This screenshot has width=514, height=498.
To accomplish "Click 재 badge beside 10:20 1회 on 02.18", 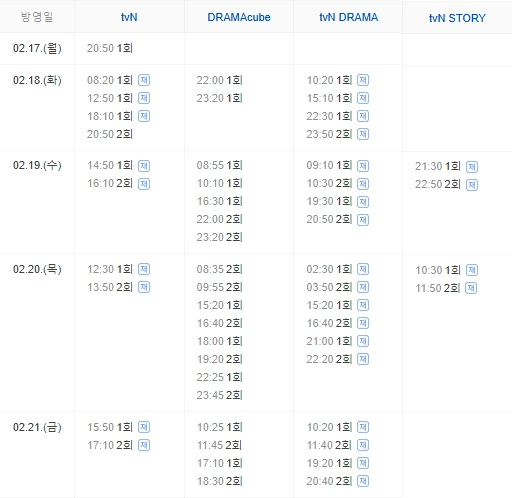I will coord(363,80).
